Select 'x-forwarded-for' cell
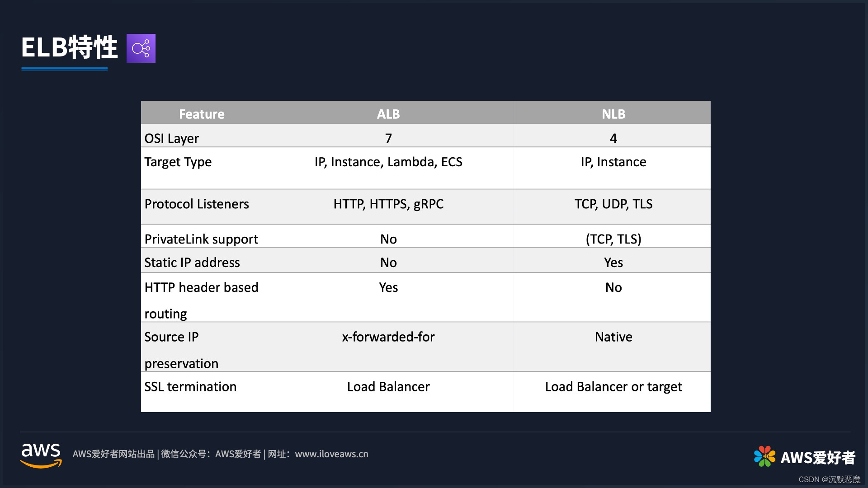Viewport: 868px width, 488px height. coord(388,337)
